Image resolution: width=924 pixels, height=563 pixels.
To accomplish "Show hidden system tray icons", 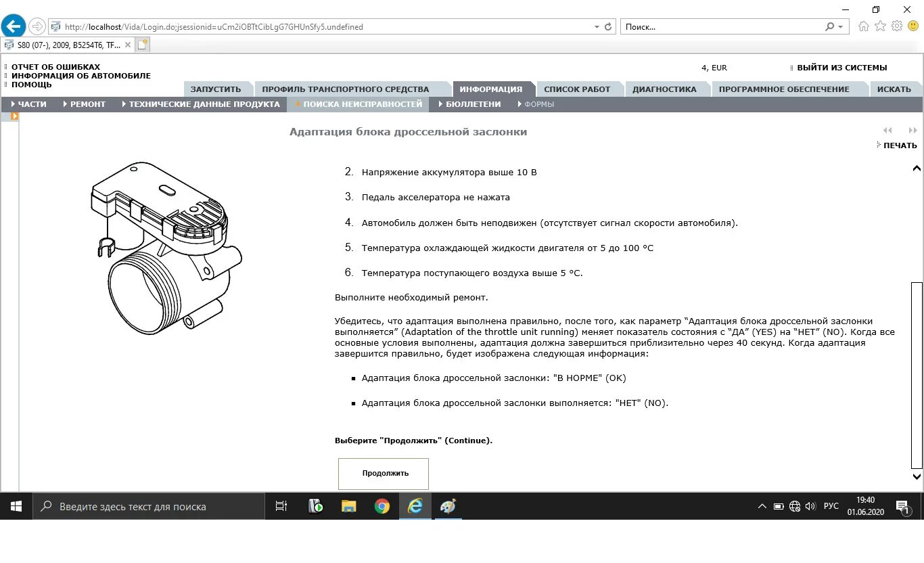I will [x=762, y=506].
